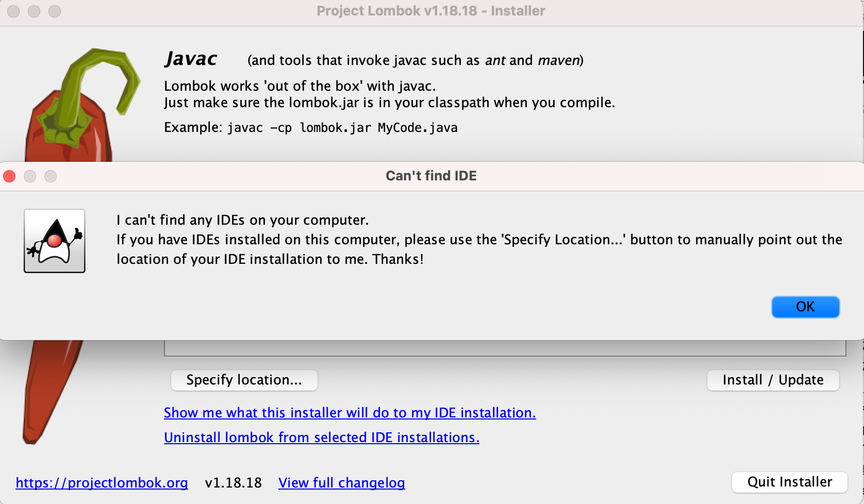Click the Can't find IDE title bar

(431, 176)
